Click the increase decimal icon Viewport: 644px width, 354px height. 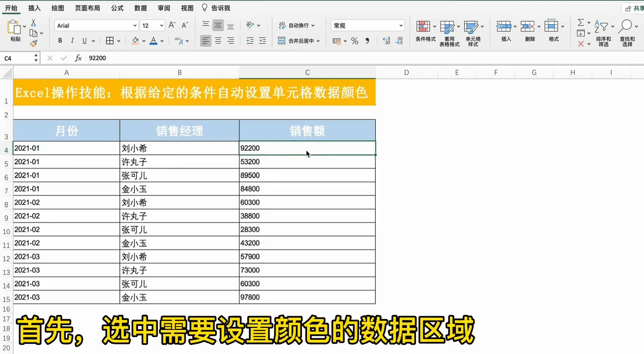coord(386,41)
